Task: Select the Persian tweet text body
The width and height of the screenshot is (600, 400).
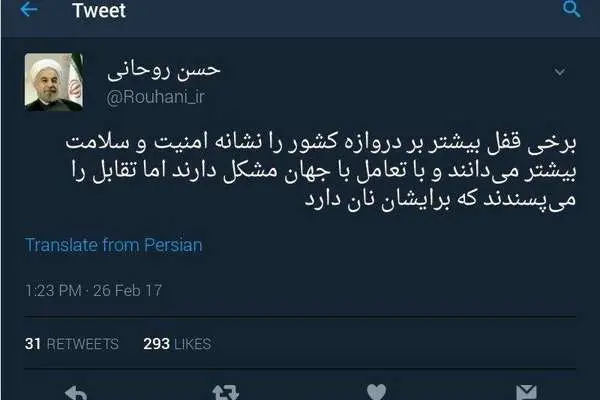Action: (x=321, y=170)
